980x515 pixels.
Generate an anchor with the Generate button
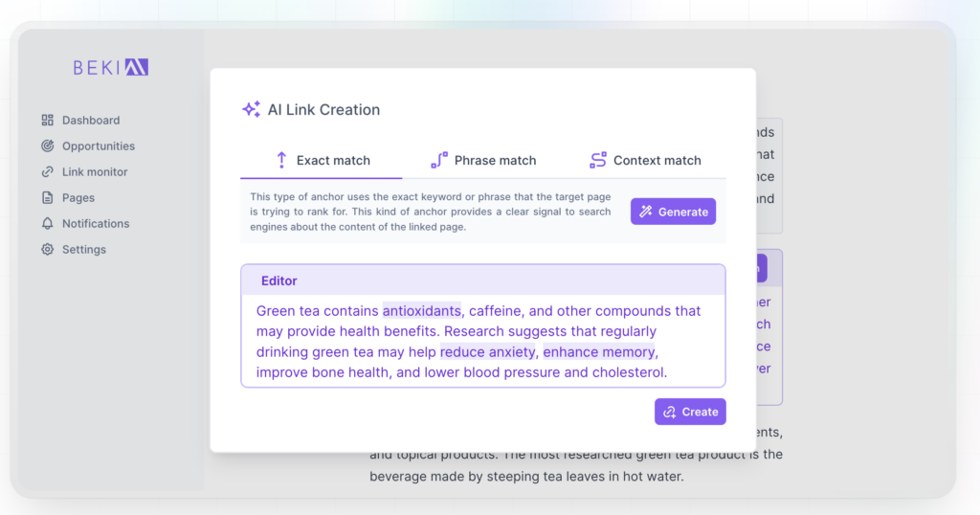tap(673, 212)
